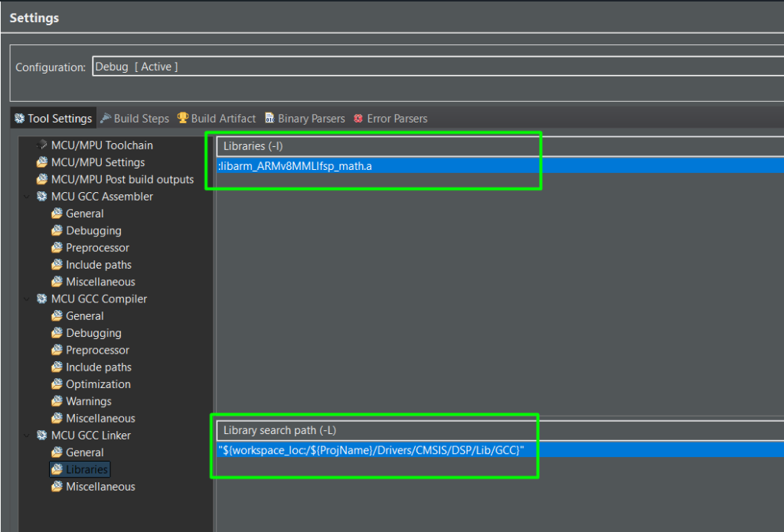
Task: Click the Binary Parsers tab icon
Action: (269, 119)
